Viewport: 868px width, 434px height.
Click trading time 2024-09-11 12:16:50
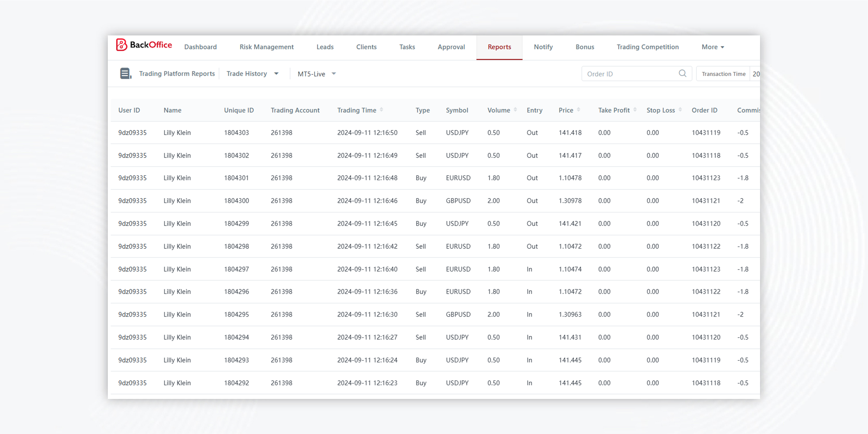367,133
